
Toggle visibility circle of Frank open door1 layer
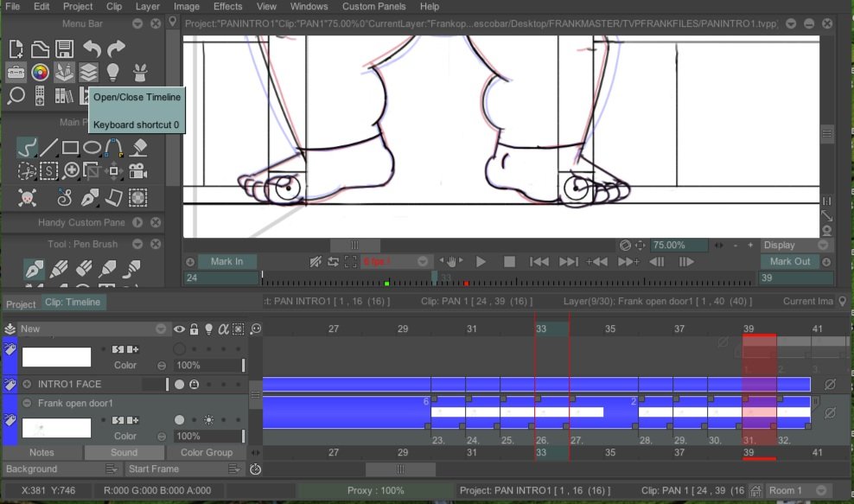click(179, 419)
